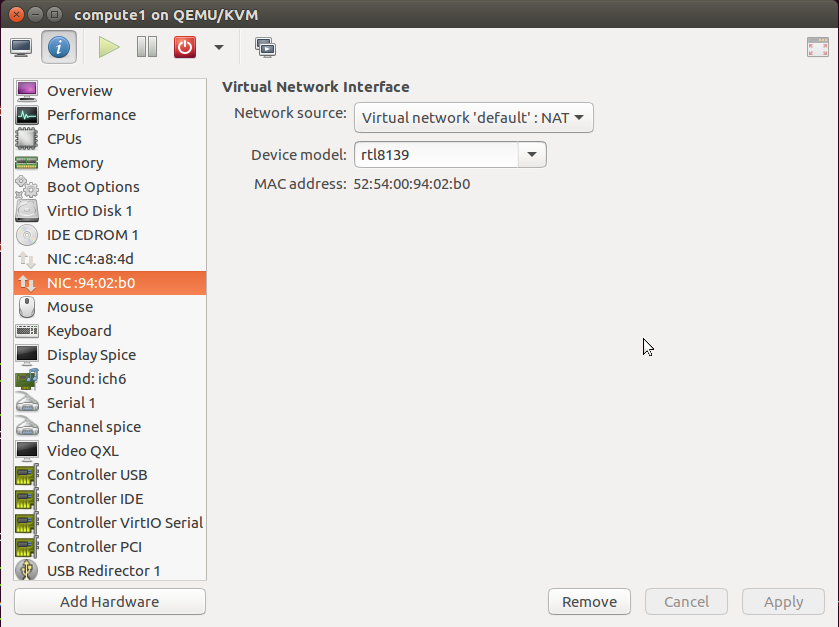Select the Mouse device
Viewport: 839px width, 627px height.
pos(110,307)
